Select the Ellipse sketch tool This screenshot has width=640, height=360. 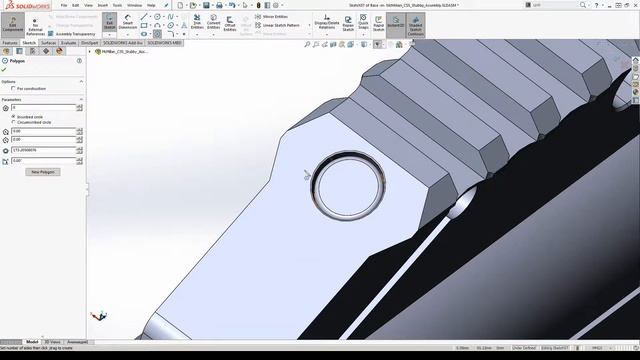tap(171, 25)
